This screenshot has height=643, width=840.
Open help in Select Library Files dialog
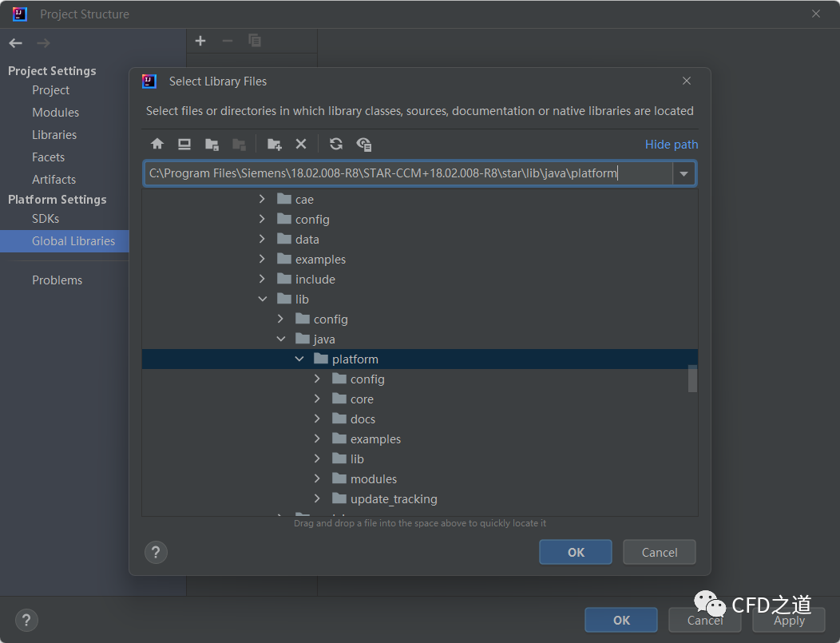pyautogui.click(x=156, y=552)
